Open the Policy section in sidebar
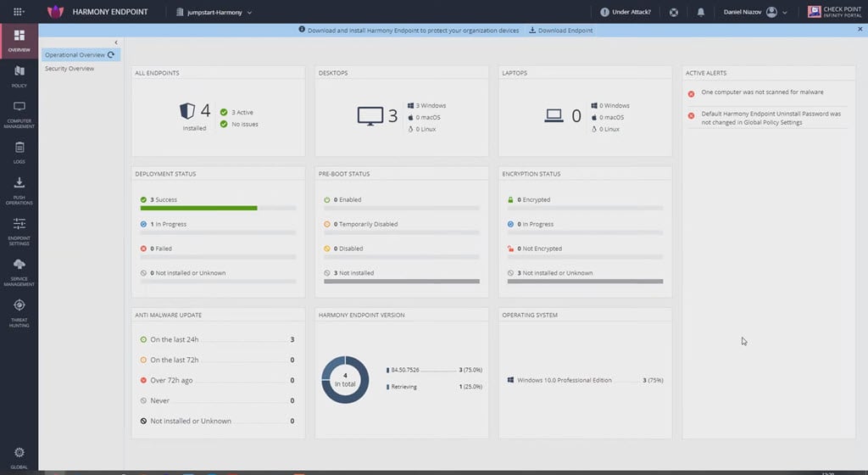Viewport: 868px width, 475px height. pos(19,75)
